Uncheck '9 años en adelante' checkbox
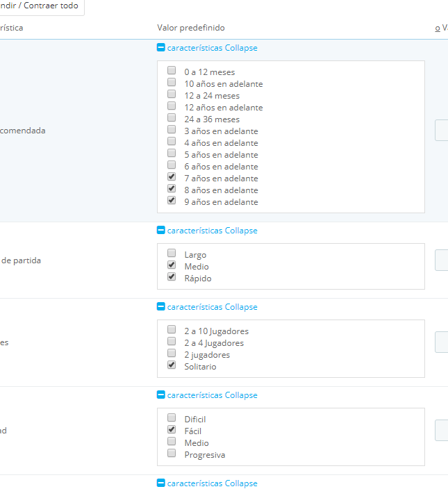This screenshot has width=448, height=489. tap(172, 200)
